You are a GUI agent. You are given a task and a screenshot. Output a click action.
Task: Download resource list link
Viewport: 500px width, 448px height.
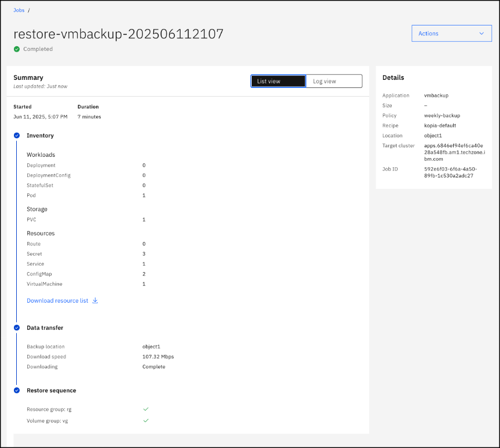(57, 301)
